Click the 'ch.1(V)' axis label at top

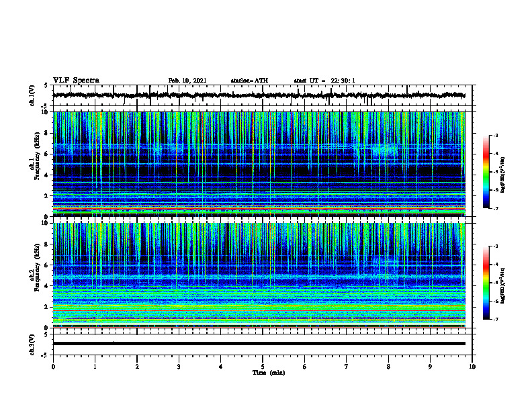tap(32, 95)
